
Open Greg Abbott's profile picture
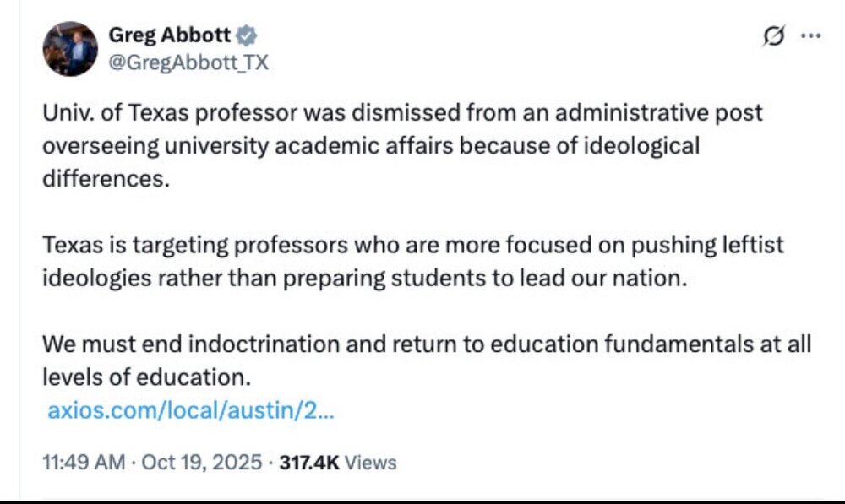pos(70,49)
